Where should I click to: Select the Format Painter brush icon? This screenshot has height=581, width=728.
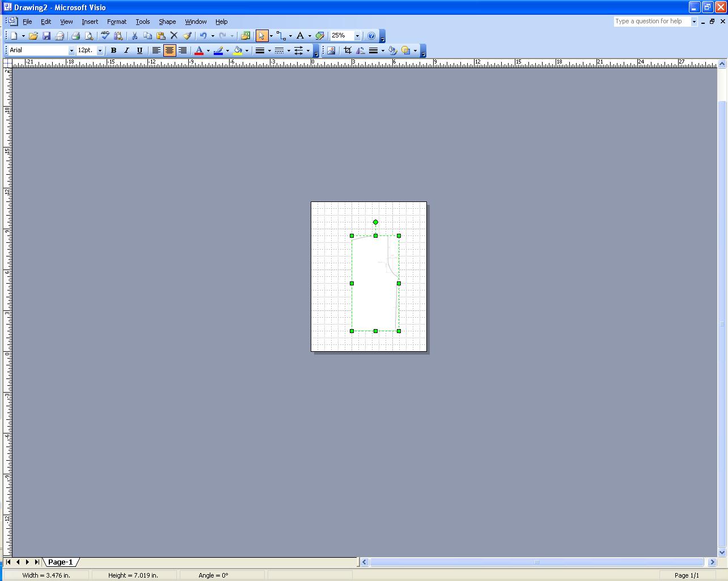[x=187, y=36]
